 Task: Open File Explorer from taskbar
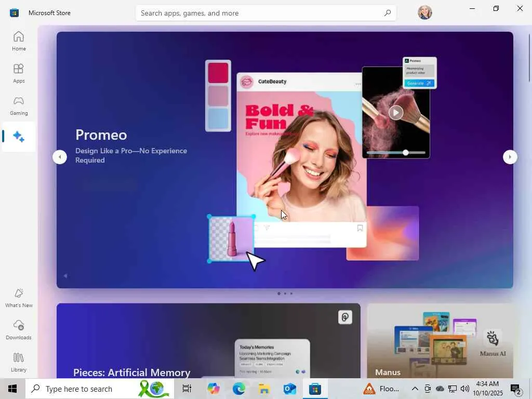click(264, 389)
